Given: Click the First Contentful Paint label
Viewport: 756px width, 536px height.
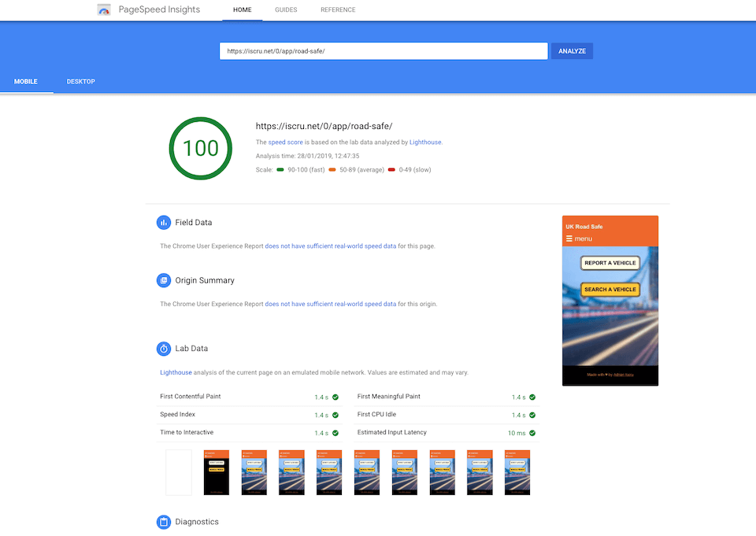Looking at the screenshot, I should (x=191, y=396).
